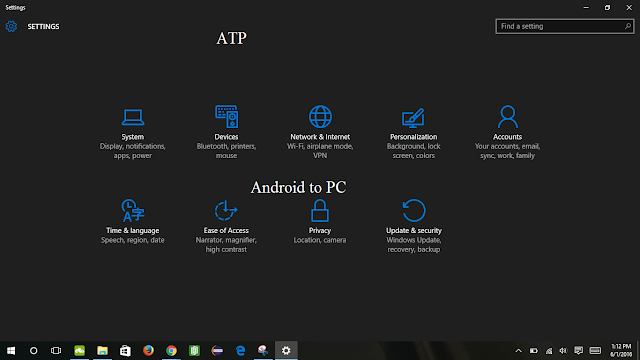
Task: Click the 'Background, lock screen, colors' text
Action: [413, 151]
